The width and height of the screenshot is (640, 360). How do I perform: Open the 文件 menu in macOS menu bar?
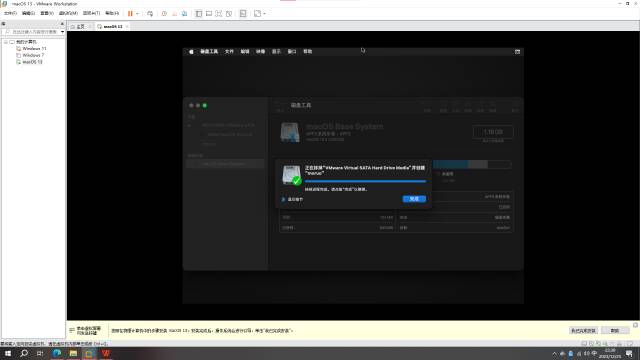coord(229,52)
